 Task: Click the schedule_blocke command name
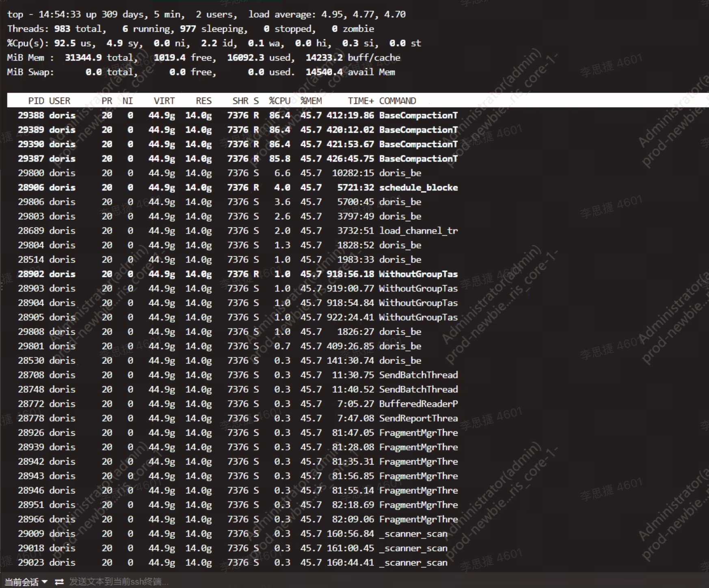pyautogui.click(x=418, y=187)
